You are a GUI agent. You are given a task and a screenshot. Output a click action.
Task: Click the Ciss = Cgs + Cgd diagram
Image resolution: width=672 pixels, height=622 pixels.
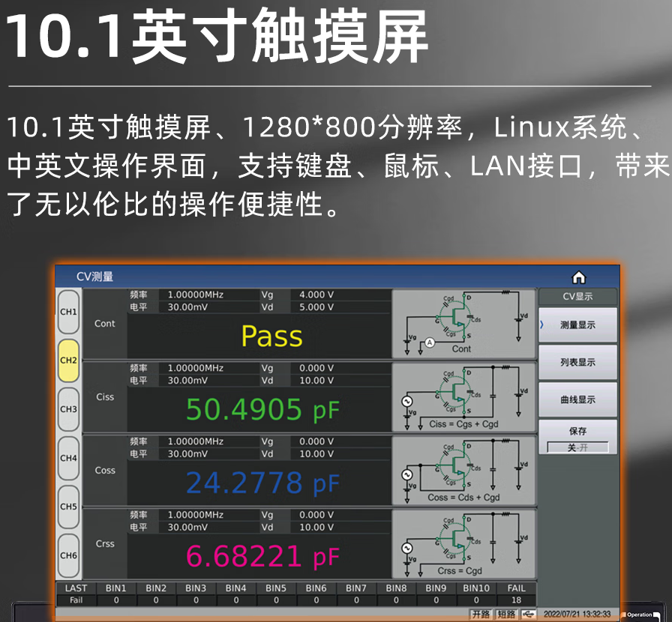point(463,396)
